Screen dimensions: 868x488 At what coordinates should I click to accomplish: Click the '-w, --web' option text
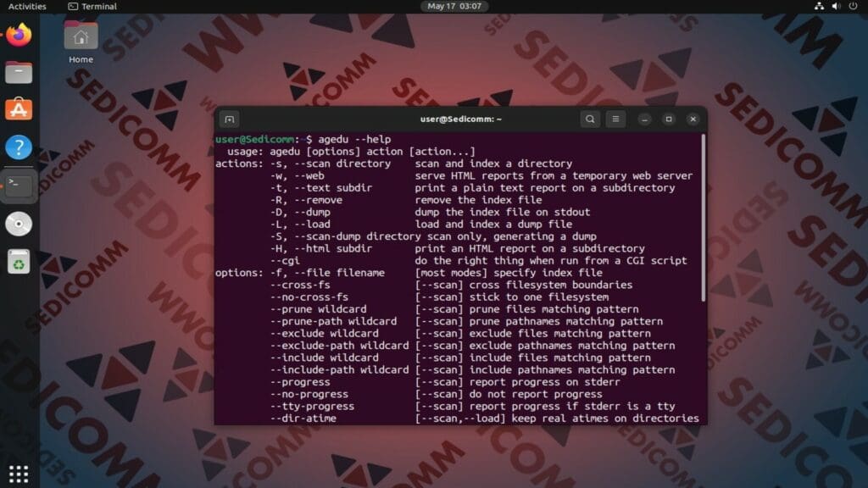pyautogui.click(x=298, y=176)
